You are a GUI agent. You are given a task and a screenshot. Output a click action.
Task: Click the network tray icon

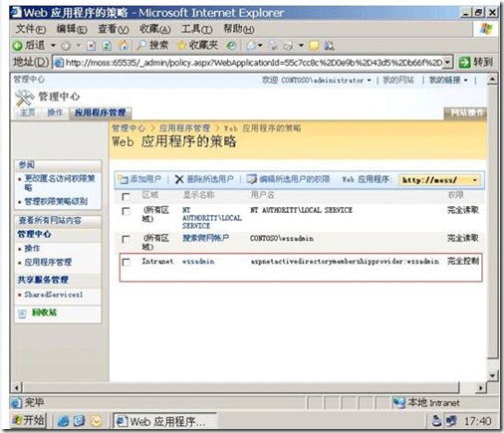pos(451,421)
